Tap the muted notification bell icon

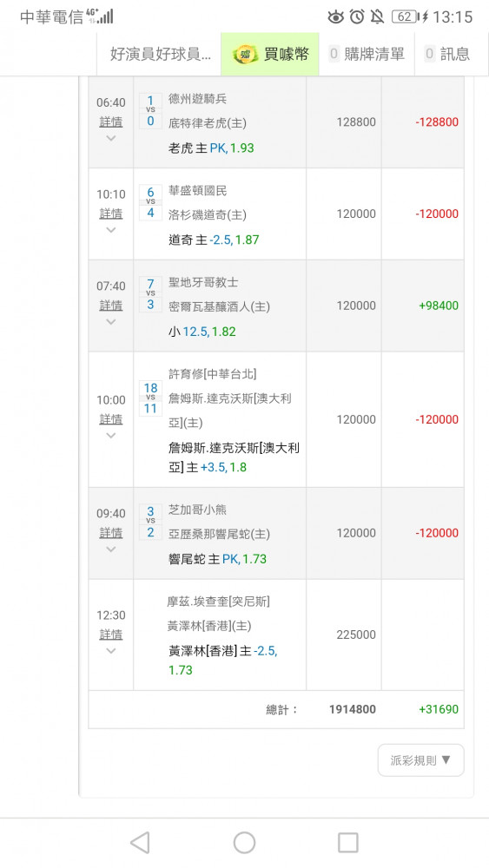377,16
